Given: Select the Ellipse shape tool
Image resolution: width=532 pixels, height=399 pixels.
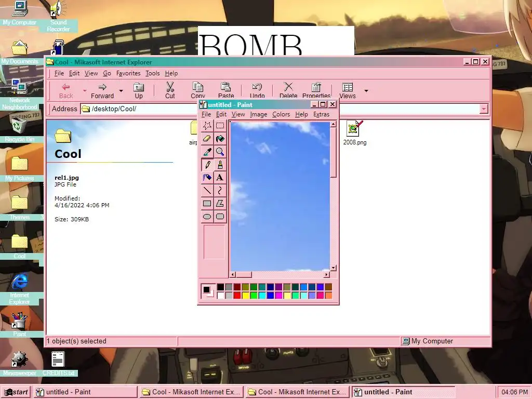Looking at the screenshot, I should [x=207, y=217].
